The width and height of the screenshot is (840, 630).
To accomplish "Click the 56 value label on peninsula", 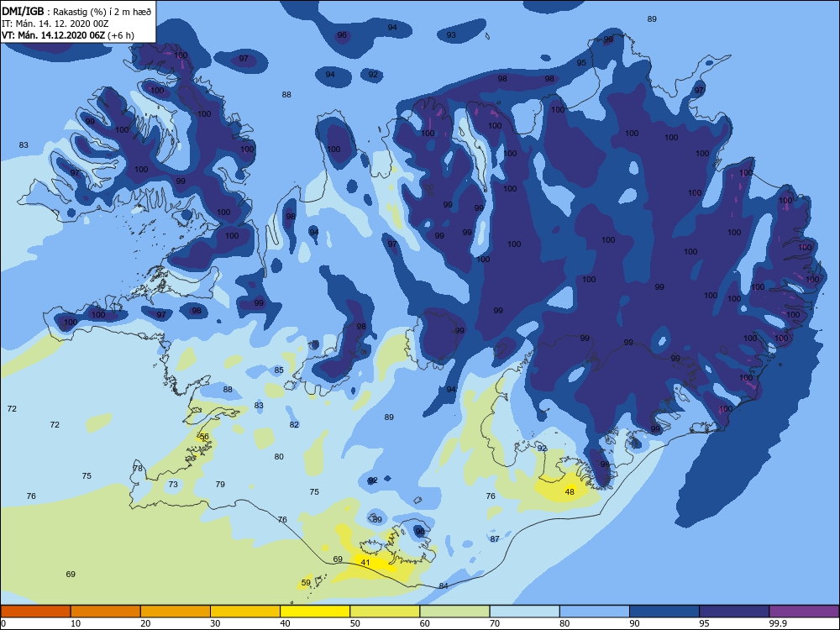I will click(204, 437).
